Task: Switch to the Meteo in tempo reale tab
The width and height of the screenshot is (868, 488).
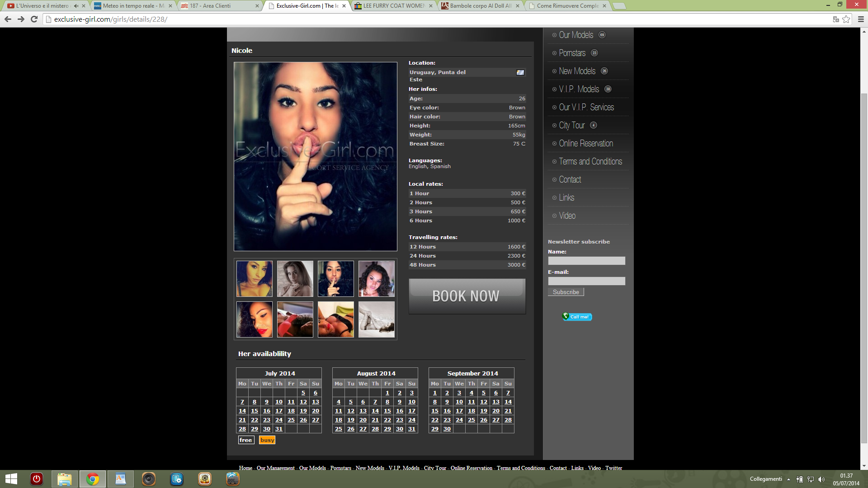Action: coord(131,6)
